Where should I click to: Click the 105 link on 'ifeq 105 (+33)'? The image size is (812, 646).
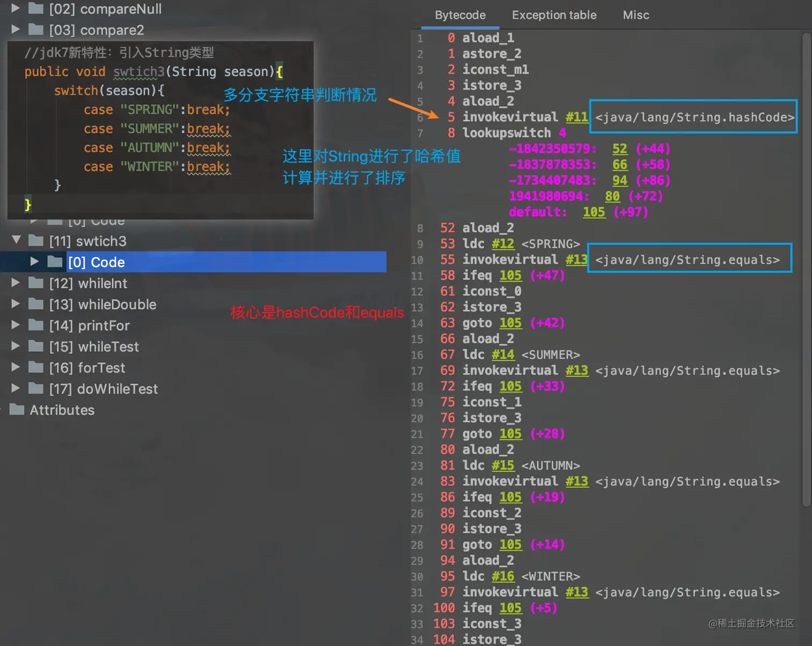(x=511, y=387)
